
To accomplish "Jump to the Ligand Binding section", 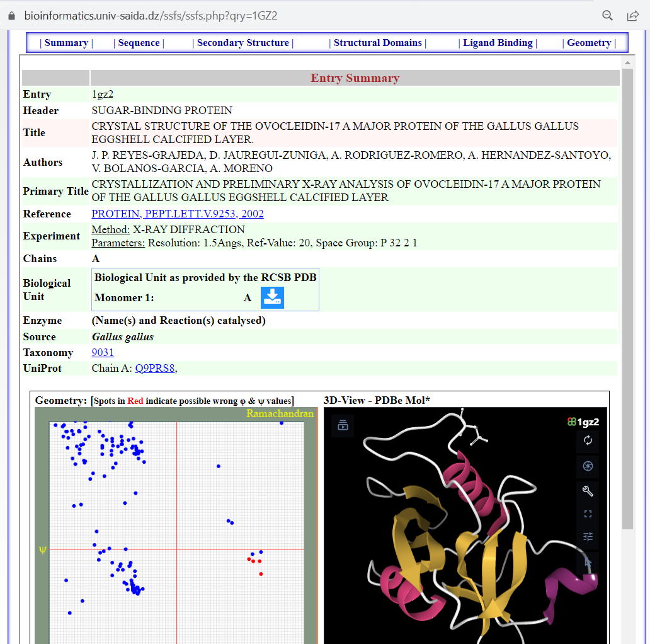I will (x=498, y=43).
